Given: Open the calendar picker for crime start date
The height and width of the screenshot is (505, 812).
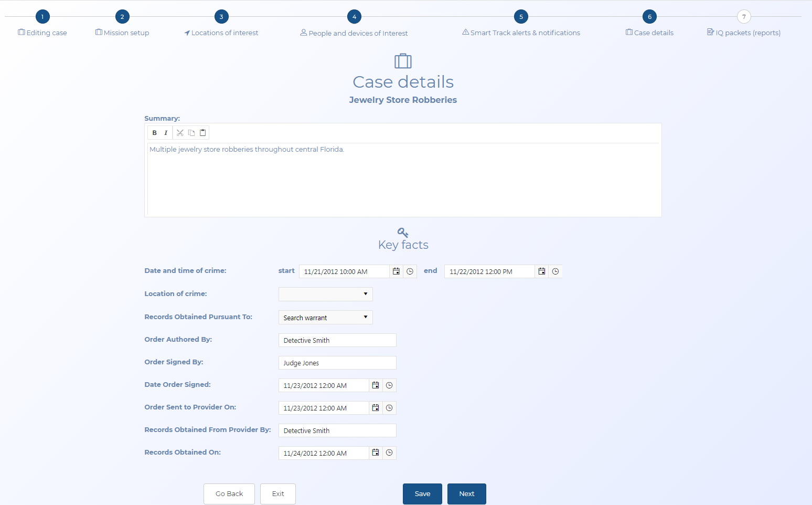Looking at the screenshot, I should (396, 271).
